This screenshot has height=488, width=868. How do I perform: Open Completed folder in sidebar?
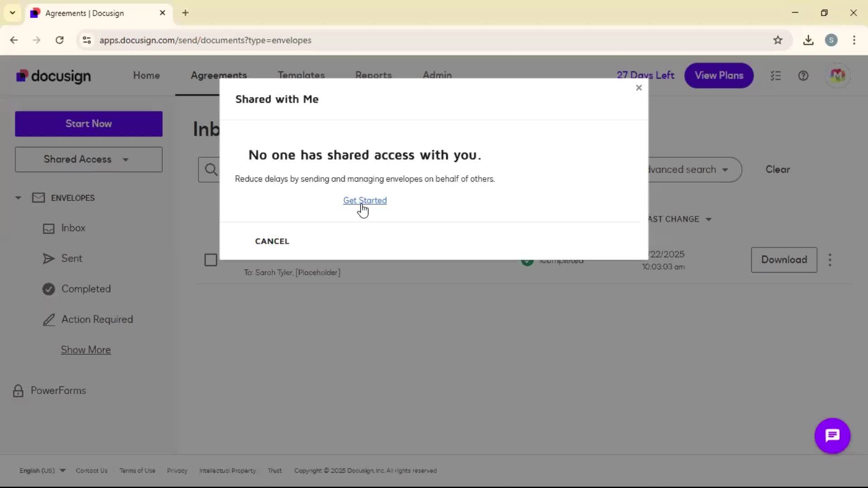click(x=86, y=289)
